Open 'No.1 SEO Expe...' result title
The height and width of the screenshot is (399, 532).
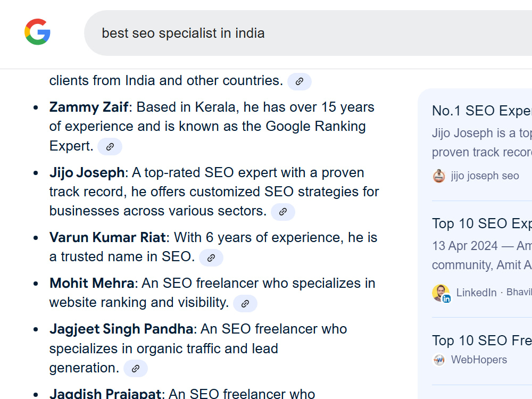[482, 111]
